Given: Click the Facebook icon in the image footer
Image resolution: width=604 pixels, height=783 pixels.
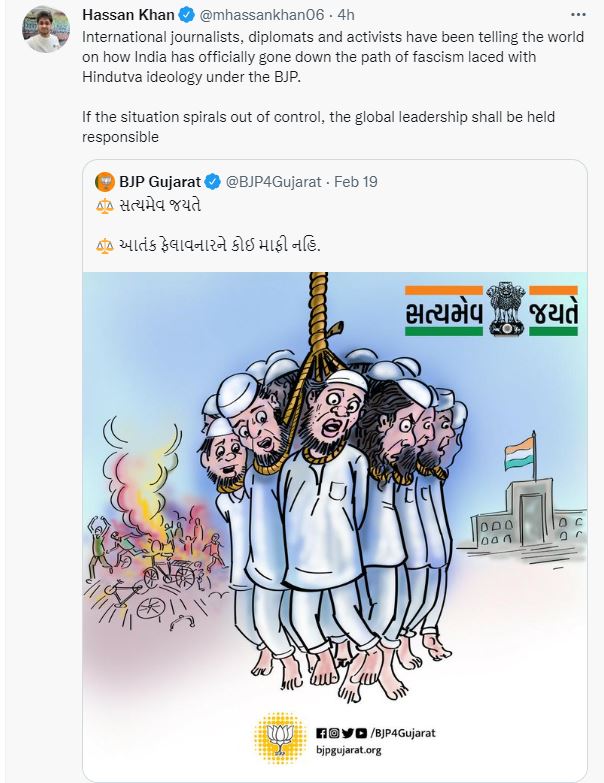Looking at the screenshot, I should click(321, 733).
